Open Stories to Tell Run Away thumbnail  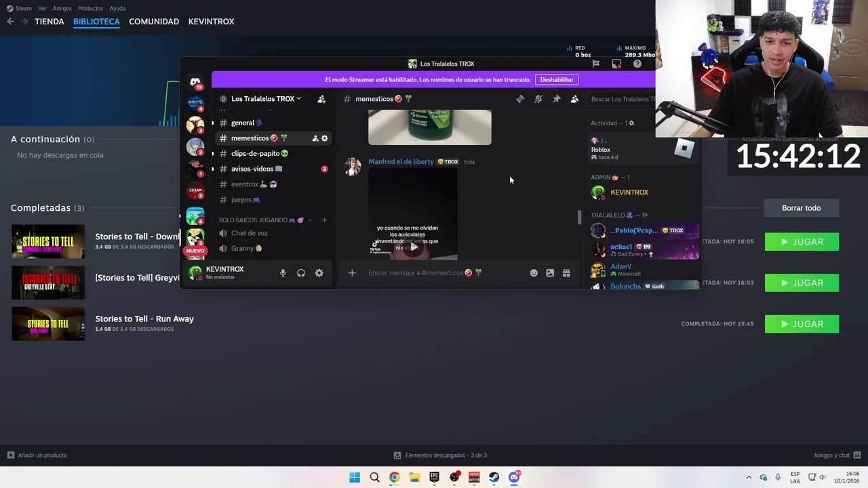[48, 324]
